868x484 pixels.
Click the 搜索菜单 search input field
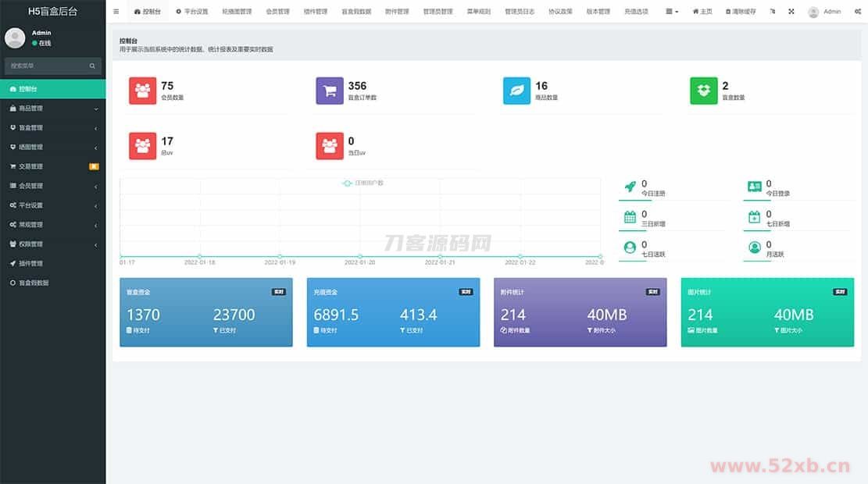47,66
